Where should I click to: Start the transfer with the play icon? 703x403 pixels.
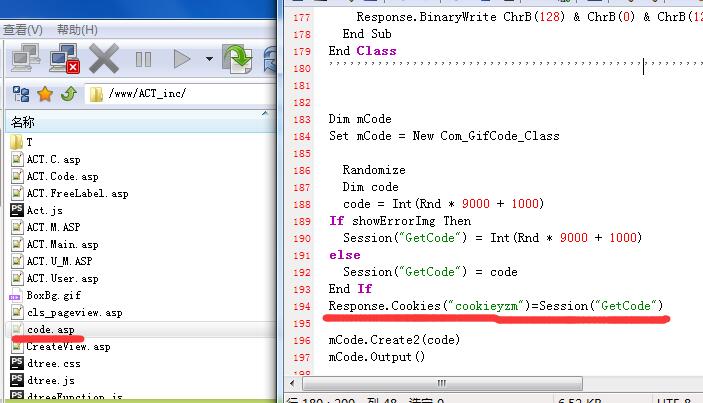[182, 60]
